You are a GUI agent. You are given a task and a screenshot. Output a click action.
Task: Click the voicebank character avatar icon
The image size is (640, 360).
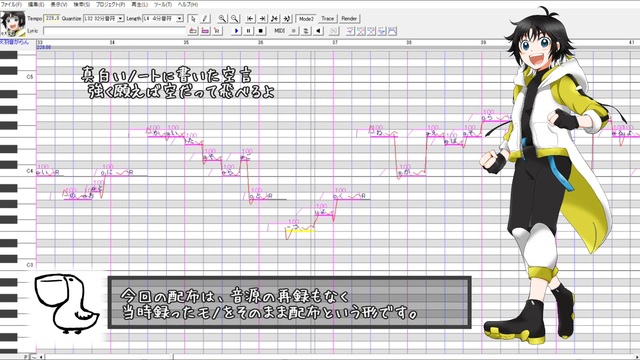(13, 24)
